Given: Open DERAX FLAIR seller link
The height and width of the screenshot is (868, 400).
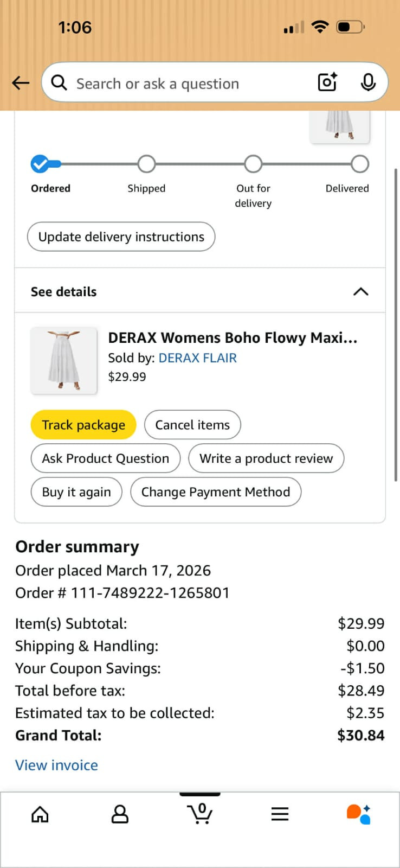Looking at the screenshot, I should click(197, 358).
